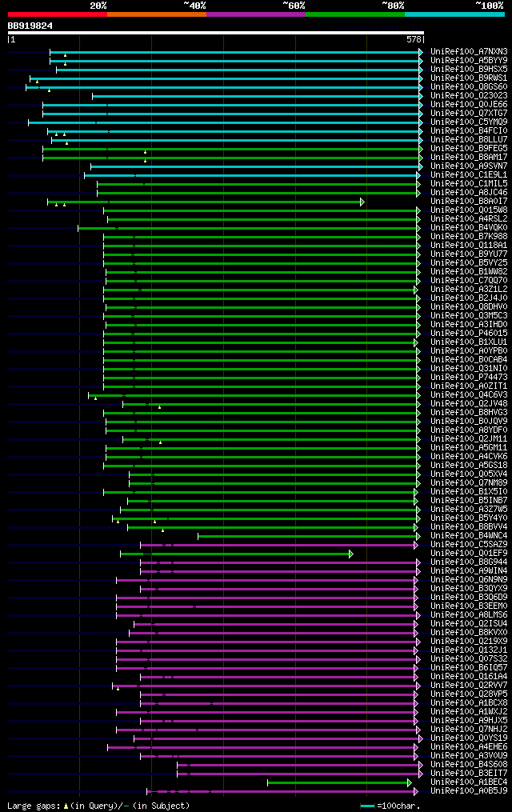The width and height of the screenshot is (512, 812).
Task: Click the orange ~40% identity legend segment
Action: (x=157, y=14)
